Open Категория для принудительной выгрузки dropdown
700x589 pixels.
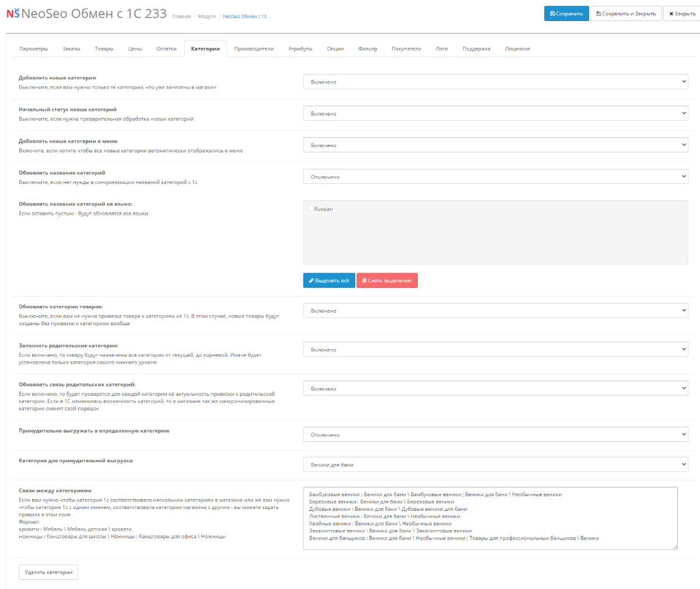(495, 465)
